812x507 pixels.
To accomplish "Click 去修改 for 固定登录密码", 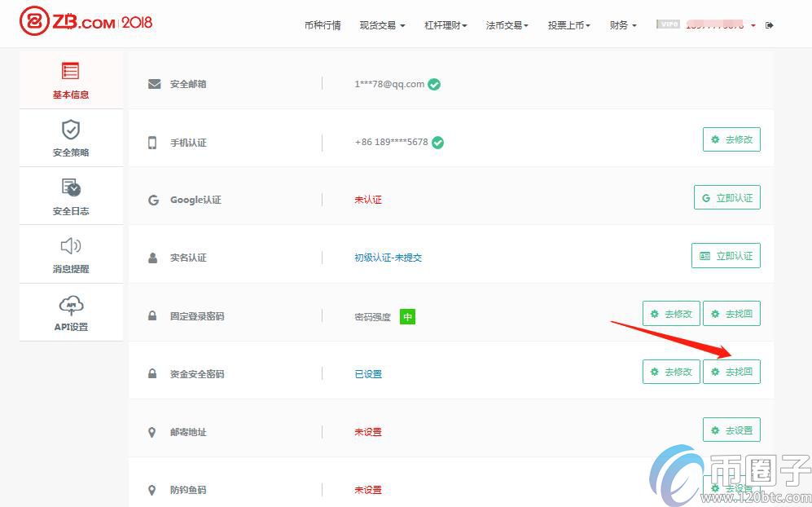I will click(671, 314).
